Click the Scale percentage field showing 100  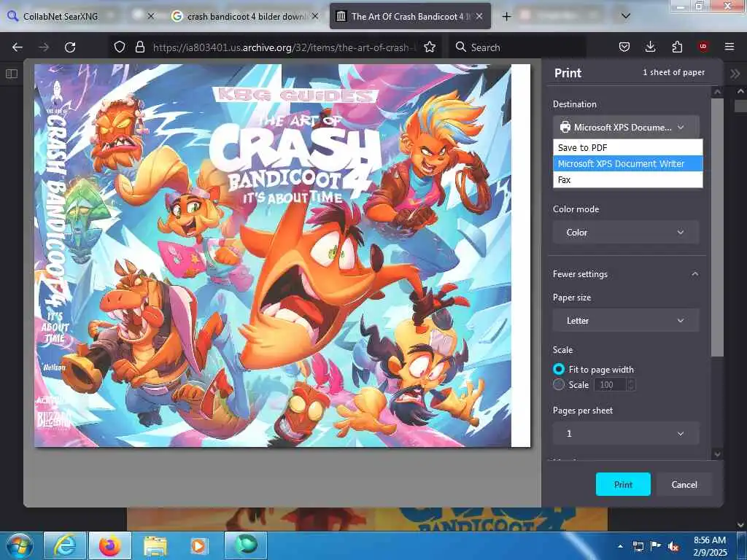(x=610, y=385)
